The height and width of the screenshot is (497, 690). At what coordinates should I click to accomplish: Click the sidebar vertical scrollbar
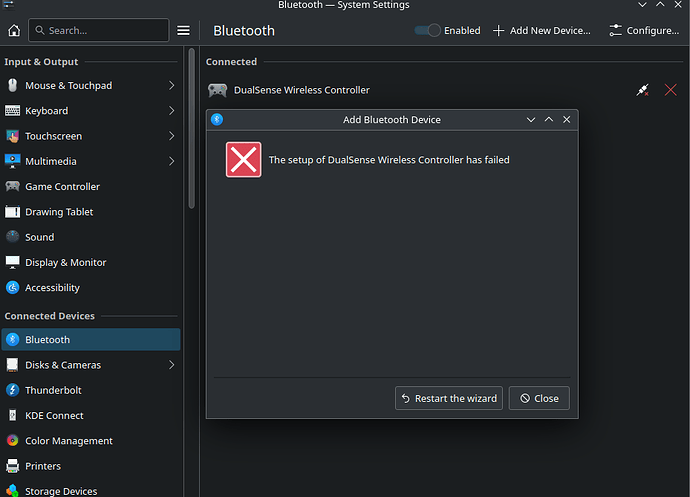point(191,129)
